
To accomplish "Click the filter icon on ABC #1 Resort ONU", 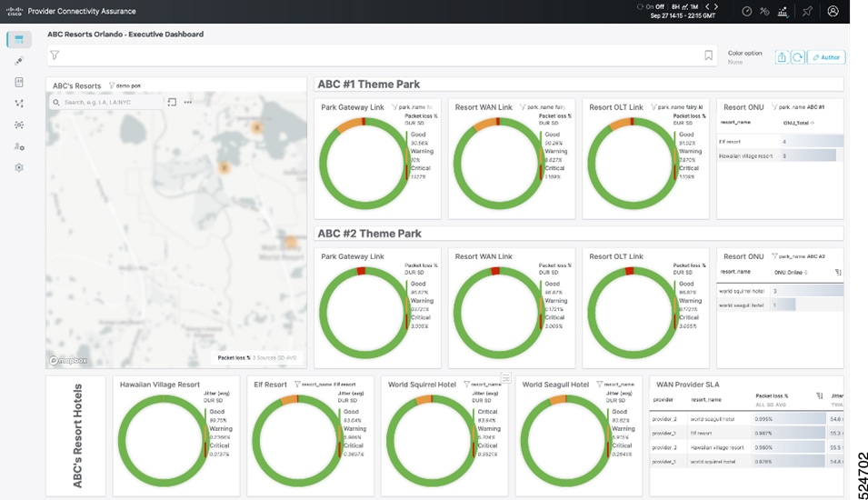I will 774,107.
